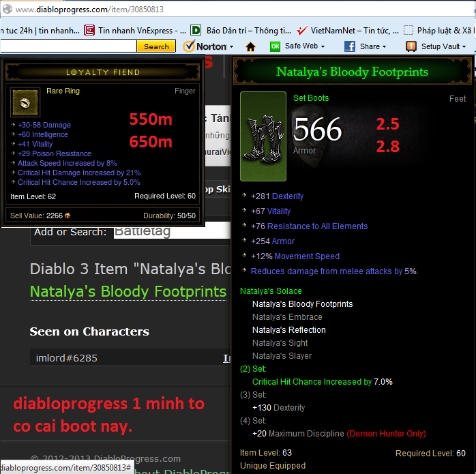Click +76 Resistance to All Elements
The image size is (476, 474).
[310, 226]
